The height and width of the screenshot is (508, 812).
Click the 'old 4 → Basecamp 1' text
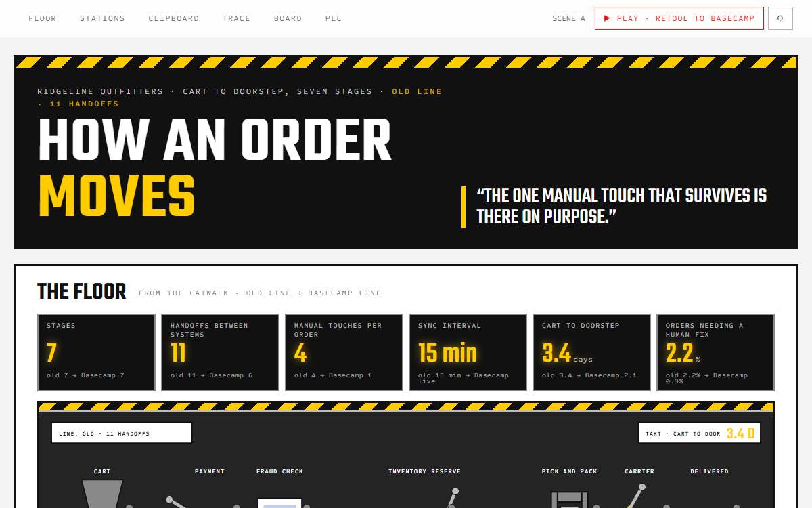(x=335, y=375)
